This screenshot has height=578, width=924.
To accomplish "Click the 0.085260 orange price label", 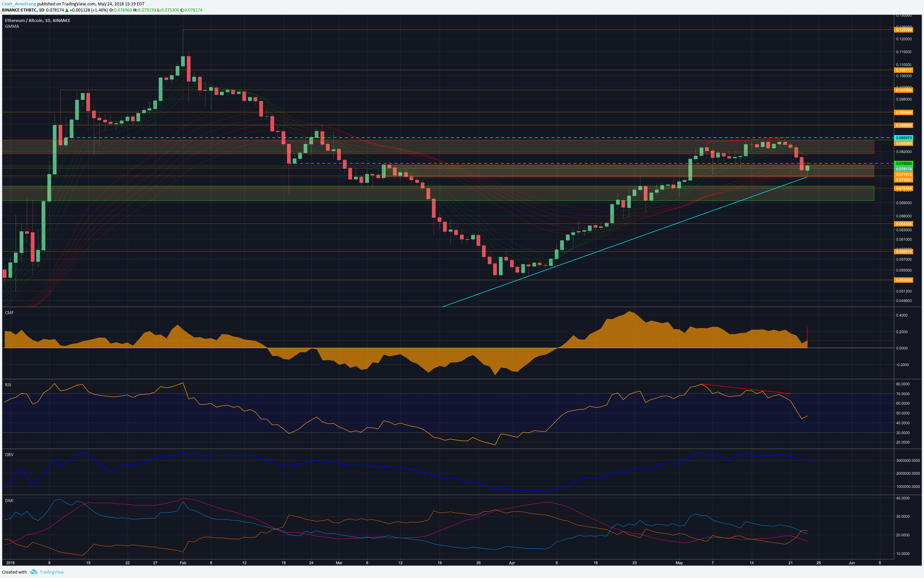I will click(904, 143).
